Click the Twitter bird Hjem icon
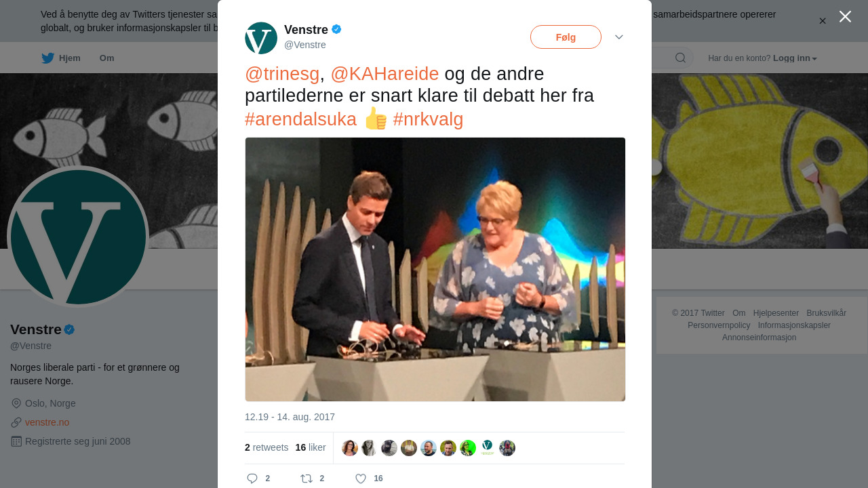The height and width of the screenshot is (488, 868). point(47,58)
